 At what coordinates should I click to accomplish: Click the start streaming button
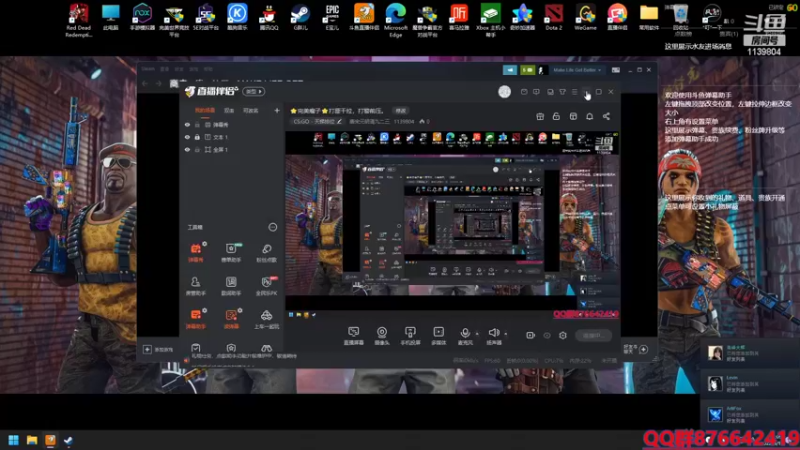(x=593, y=335)
